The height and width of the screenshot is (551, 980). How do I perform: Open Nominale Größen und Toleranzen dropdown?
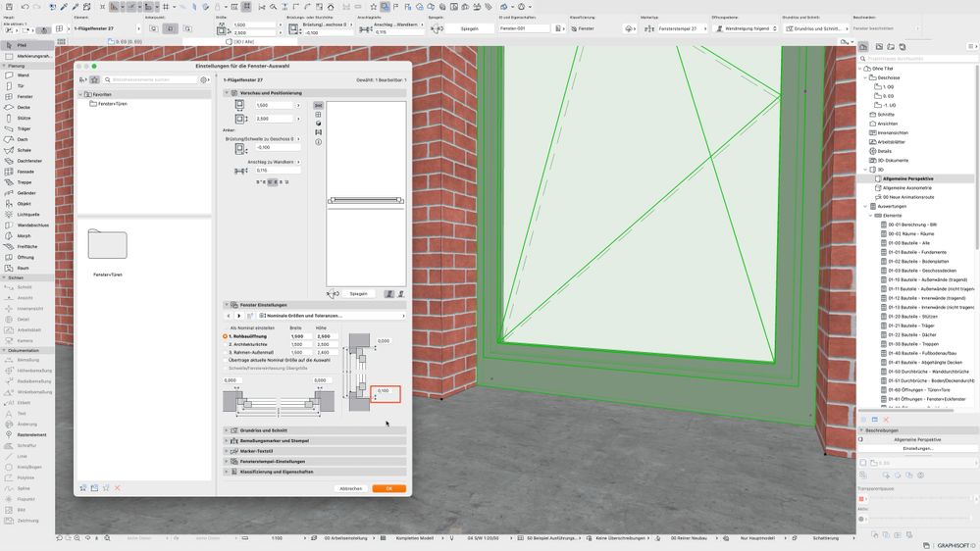pos(332,316)
